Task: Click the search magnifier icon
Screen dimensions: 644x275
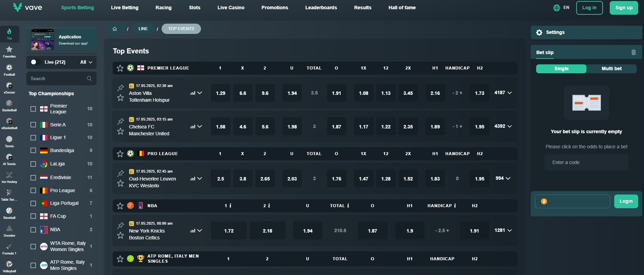Action: [89, 78]
